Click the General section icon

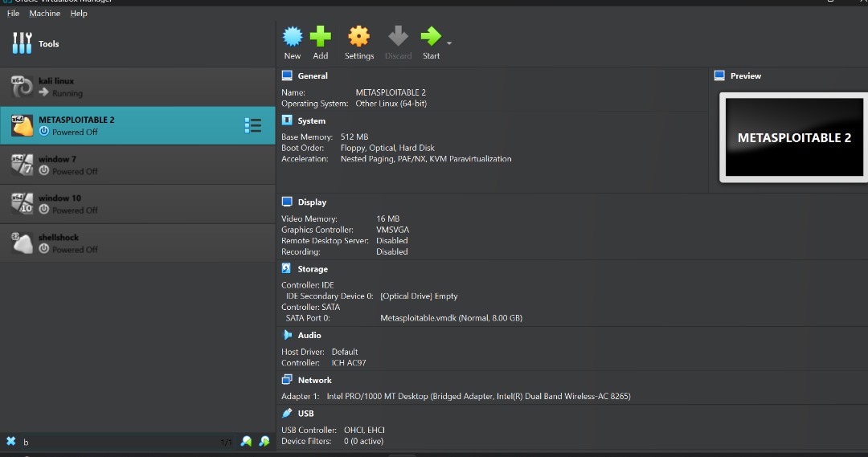[287, 75]
